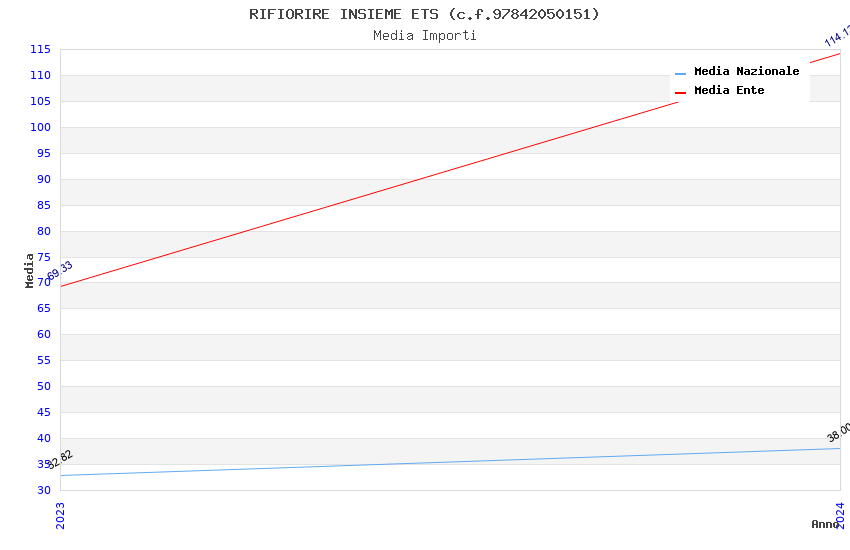Image resolution: width=850 pixels, height=550 pixels.
Task: Click the 65 y-axis tick label
Action: (x=44, y=308)
